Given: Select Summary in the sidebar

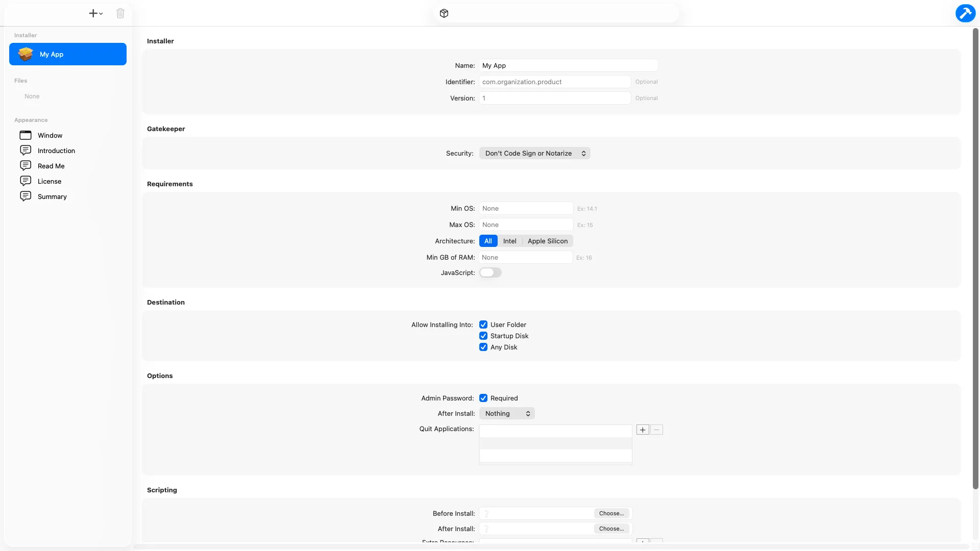Looking at the screenshot, I should (x=52, y=196).
